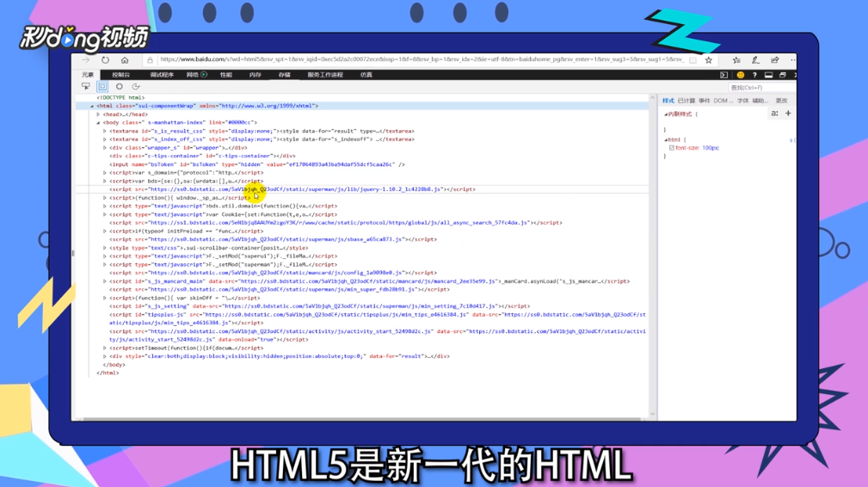Switch to the 性能 tab

pos(226,75)
